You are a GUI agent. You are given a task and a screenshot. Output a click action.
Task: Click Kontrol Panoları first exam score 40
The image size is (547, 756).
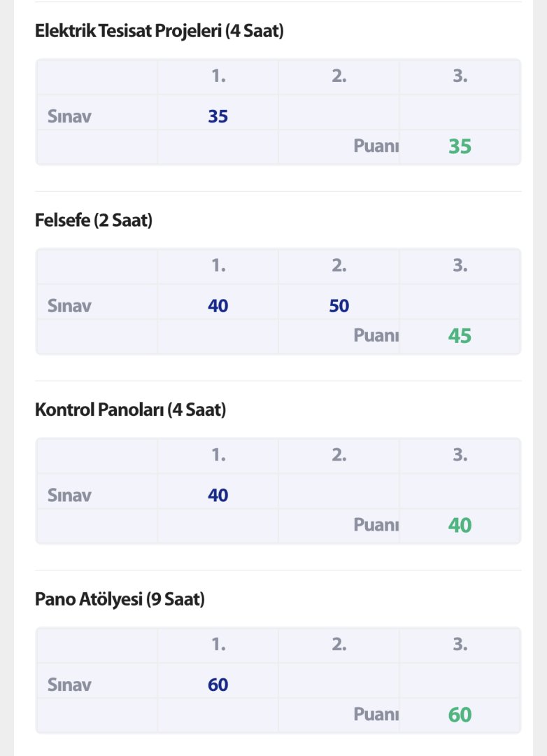(218, 496)
